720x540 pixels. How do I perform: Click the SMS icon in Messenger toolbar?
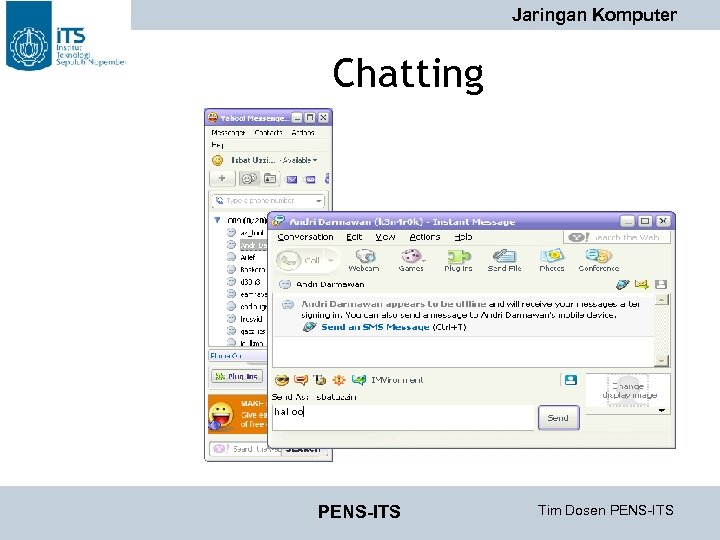pyautogui.click(x=310, y=179)
